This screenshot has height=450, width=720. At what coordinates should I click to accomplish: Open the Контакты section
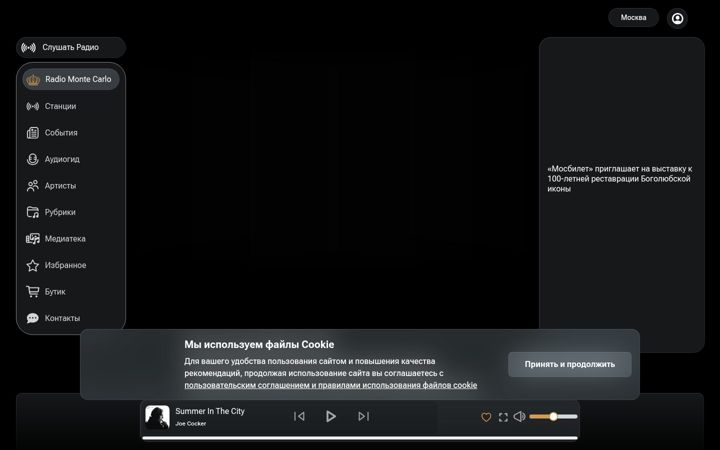tap(71, 318)
